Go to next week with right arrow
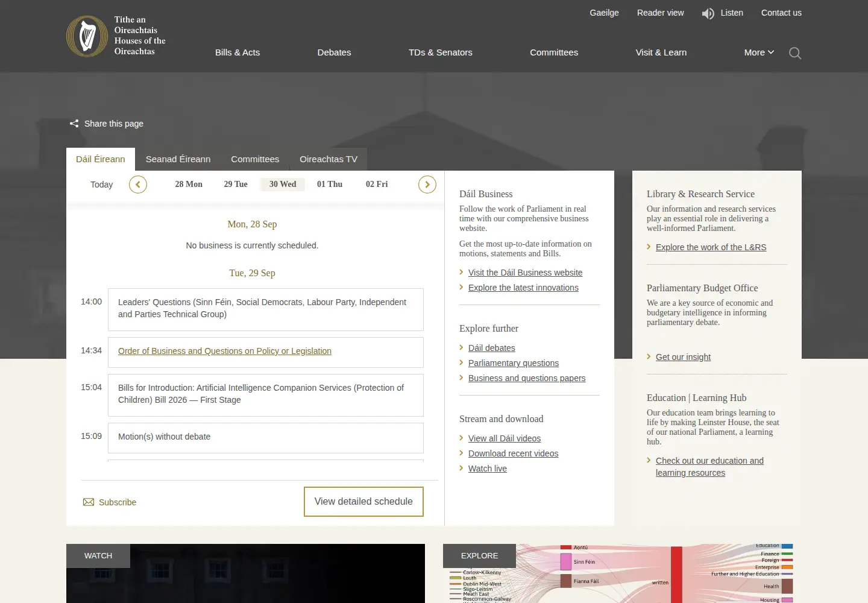The height and width of the screenshot is (603, 868). (427, 185)
